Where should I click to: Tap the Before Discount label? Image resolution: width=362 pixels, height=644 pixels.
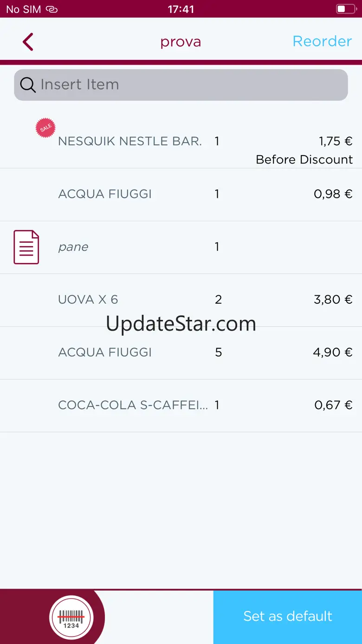[304, 160]
